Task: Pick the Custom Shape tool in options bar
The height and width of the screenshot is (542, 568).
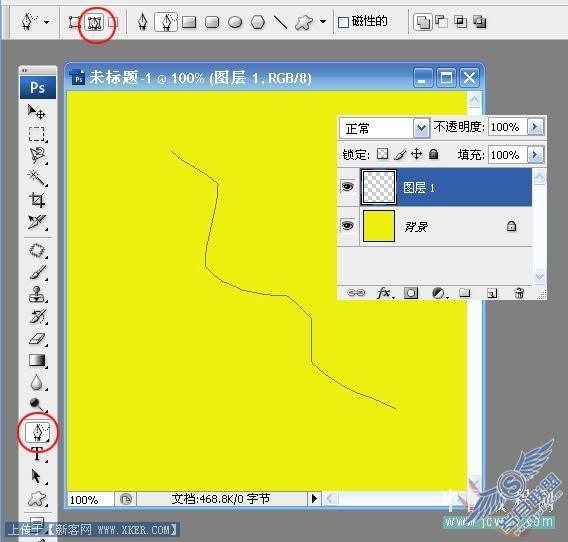Action: tap(304, 22)
